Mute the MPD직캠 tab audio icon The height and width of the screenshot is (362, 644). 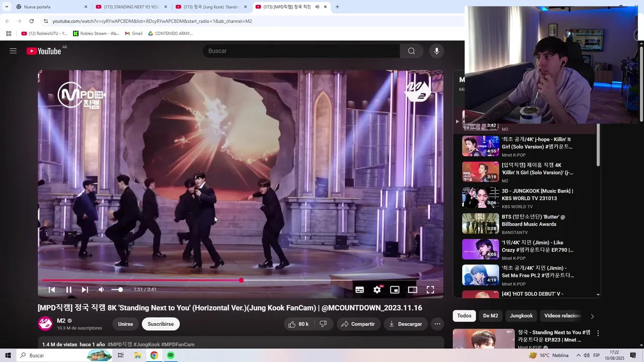point(317,7)
